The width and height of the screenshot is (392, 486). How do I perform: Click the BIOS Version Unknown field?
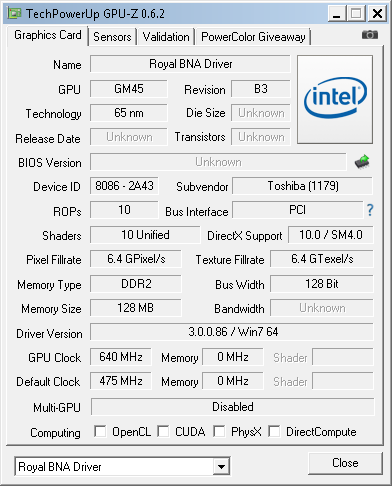[x=218, y=162]
